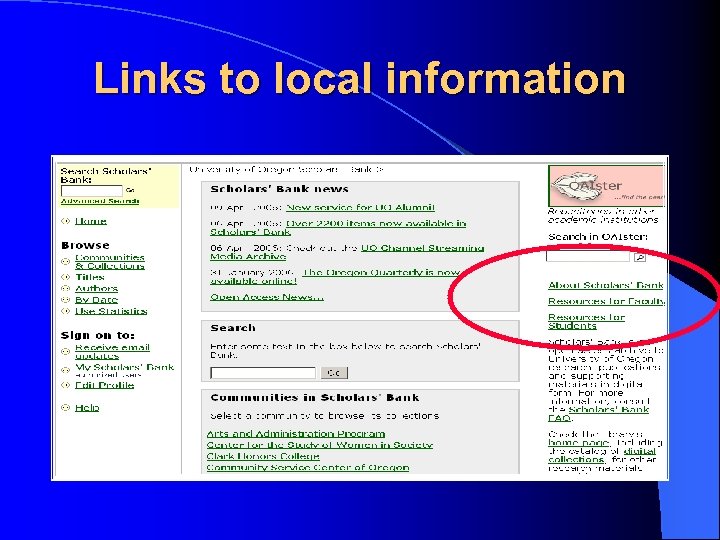This screenshot has width=720, height=540.
Task: Click bullet icon beside Edit Profile
Action: click(65, 385)
